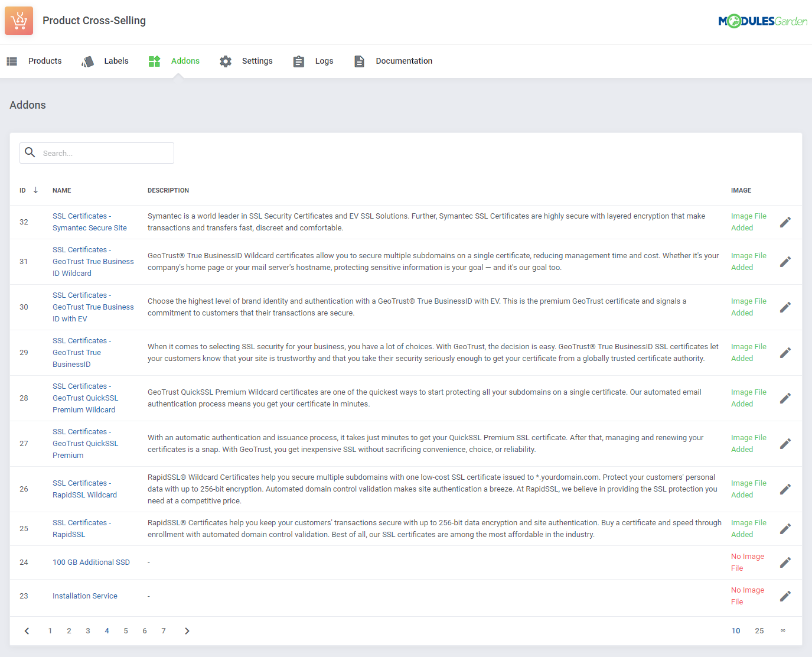Go to next page with right chevron
This screenshot has width=812, height=657.
(x=187, y=631)
